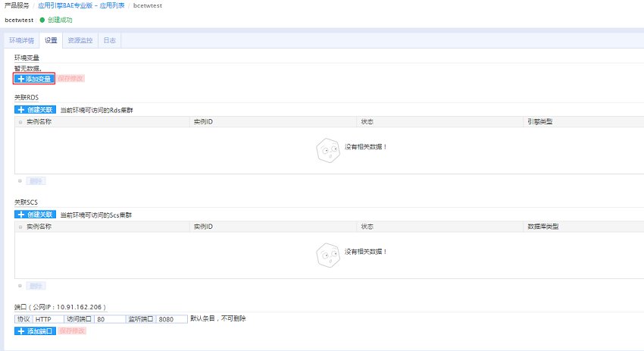Toggle checkbox beside RDS 删除 button

pos(20,181)
